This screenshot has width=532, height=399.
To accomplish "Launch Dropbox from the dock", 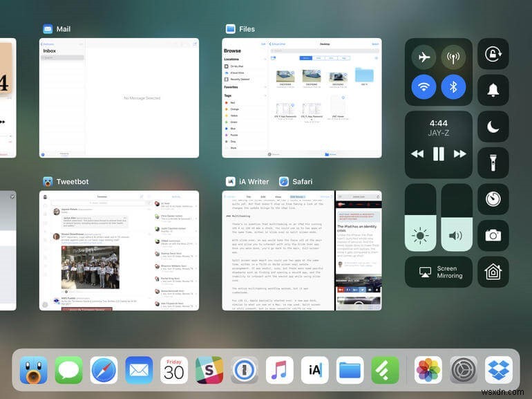I will click(x=499, y=370).
